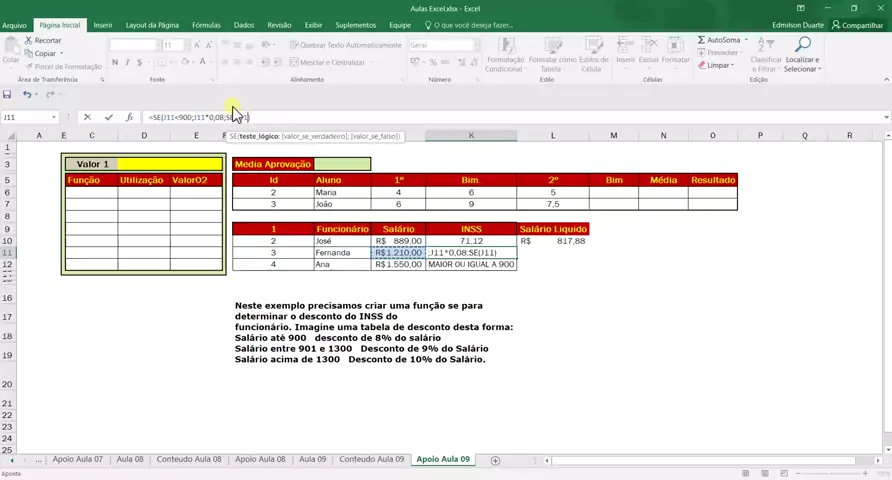This screenshot has height=480, width=892.
Task: Open the Limpar dropdown menu
Action: (x=718, y=66)
